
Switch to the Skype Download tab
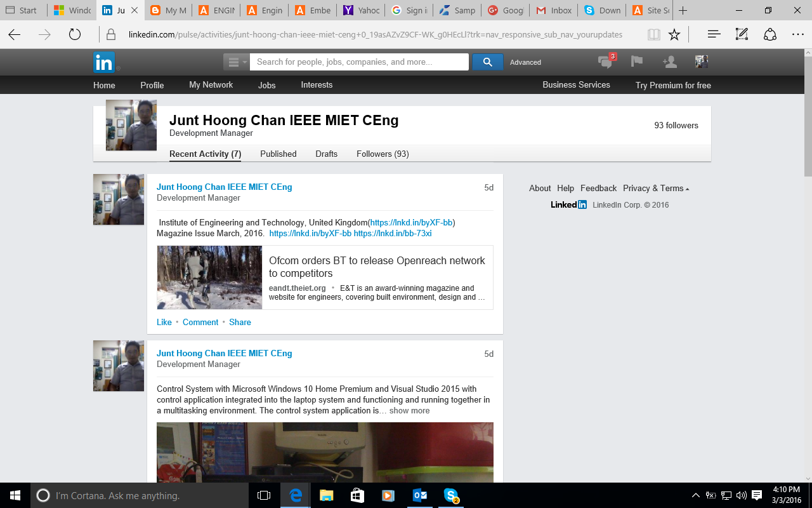click(602, 10)
